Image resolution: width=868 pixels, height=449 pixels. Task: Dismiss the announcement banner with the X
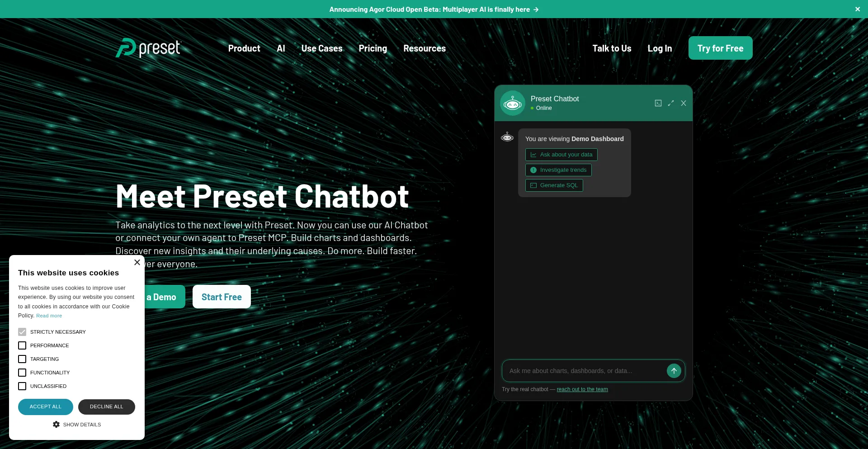(x=858, y=9)
